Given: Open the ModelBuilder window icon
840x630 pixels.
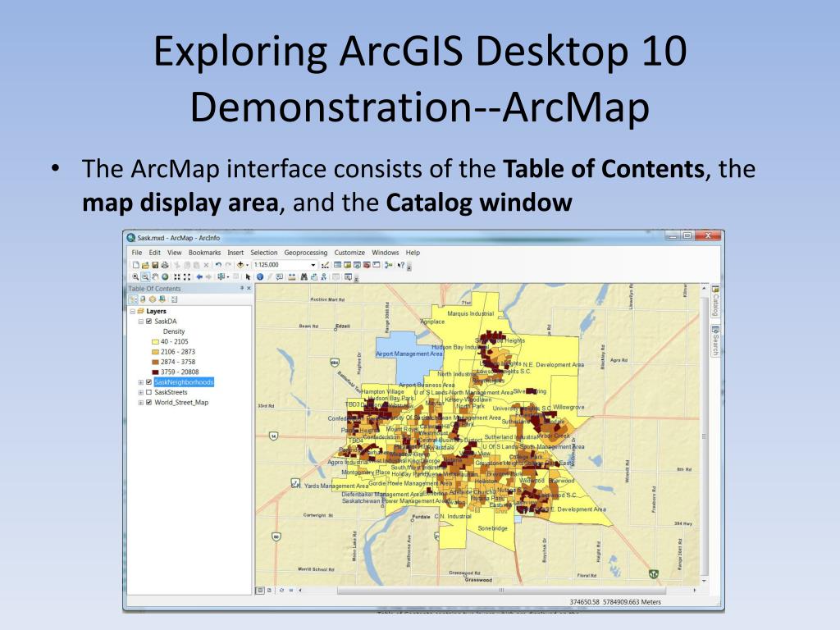Looking at the screenshot, I should tap(388, 265).
